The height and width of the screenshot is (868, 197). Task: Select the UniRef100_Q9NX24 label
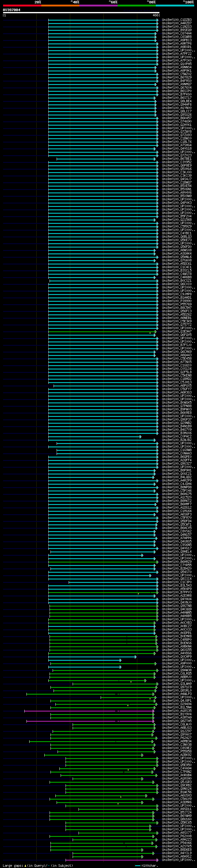point(177,789)
